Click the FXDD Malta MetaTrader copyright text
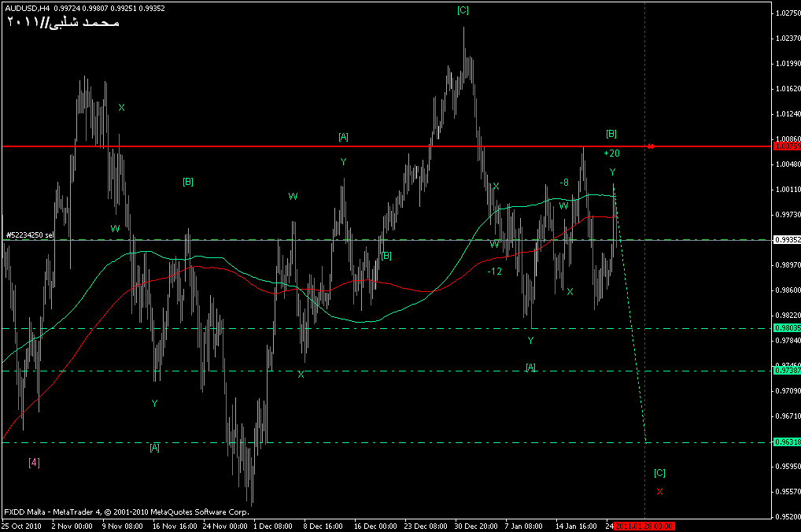Screen dimensions: 801x532 click(x=126, y=512)
